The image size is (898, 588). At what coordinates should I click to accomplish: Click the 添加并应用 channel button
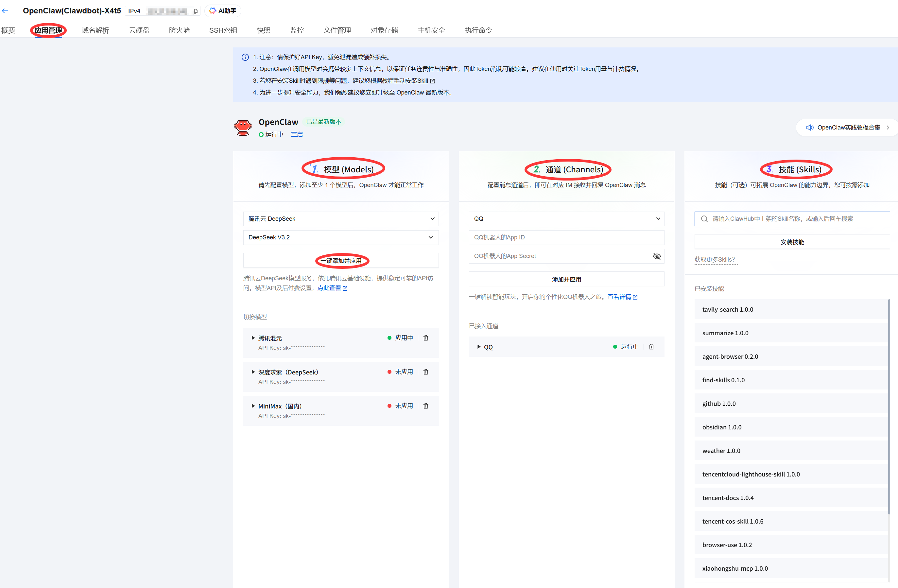point(566,279)
